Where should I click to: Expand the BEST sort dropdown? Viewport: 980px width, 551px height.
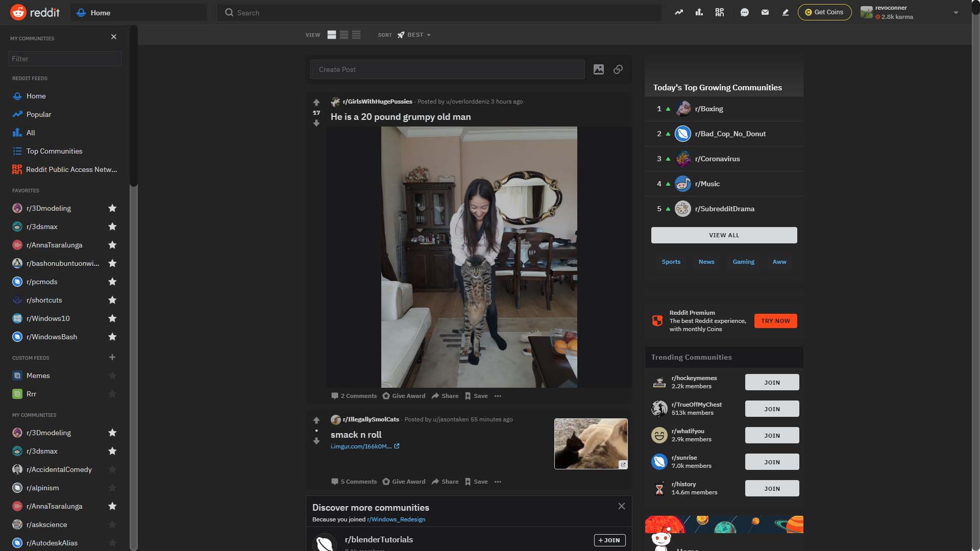pyautogui.click(x=415, y=35)
